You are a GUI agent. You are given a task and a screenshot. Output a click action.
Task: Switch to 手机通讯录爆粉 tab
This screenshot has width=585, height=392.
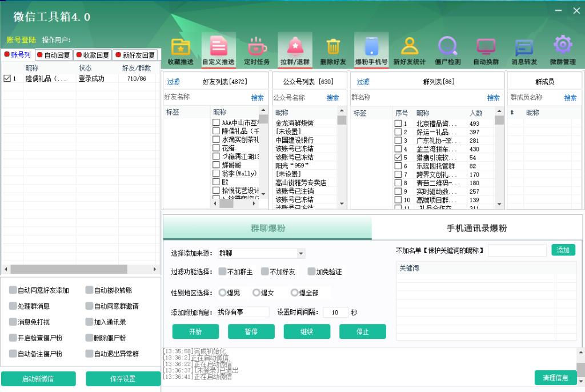point(476,229)
